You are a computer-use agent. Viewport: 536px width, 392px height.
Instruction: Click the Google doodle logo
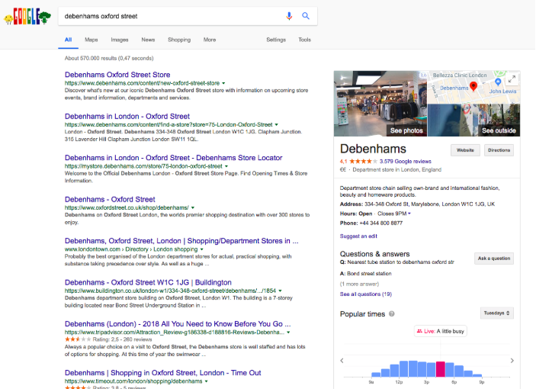(x=27, y=17)
